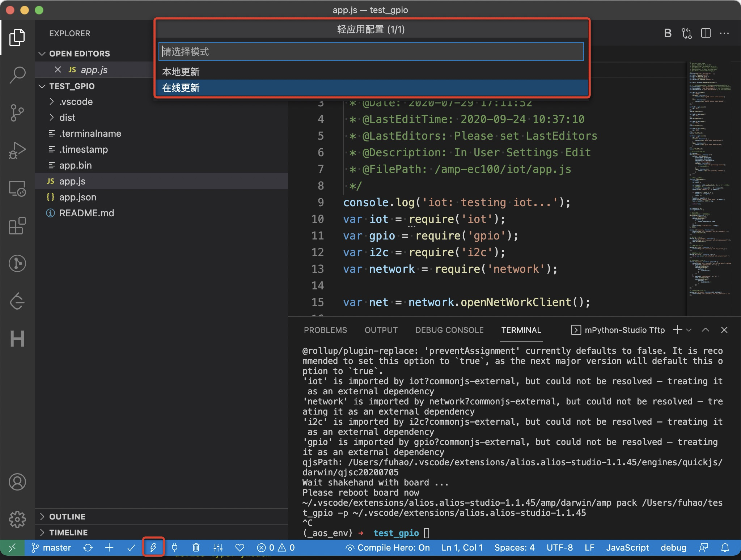Close app.js in Open Editors

tap(58, 69)
